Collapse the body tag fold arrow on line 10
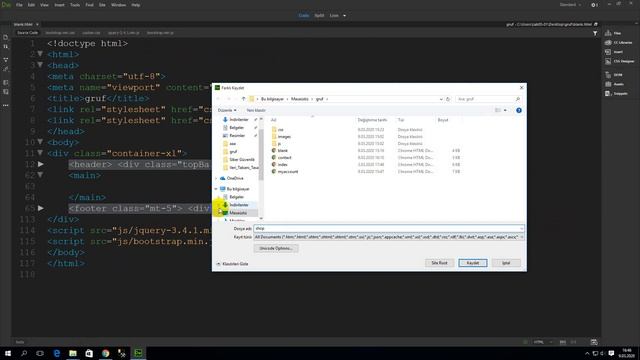The height and width of the screenshot is (360, 640). [40, 142]
